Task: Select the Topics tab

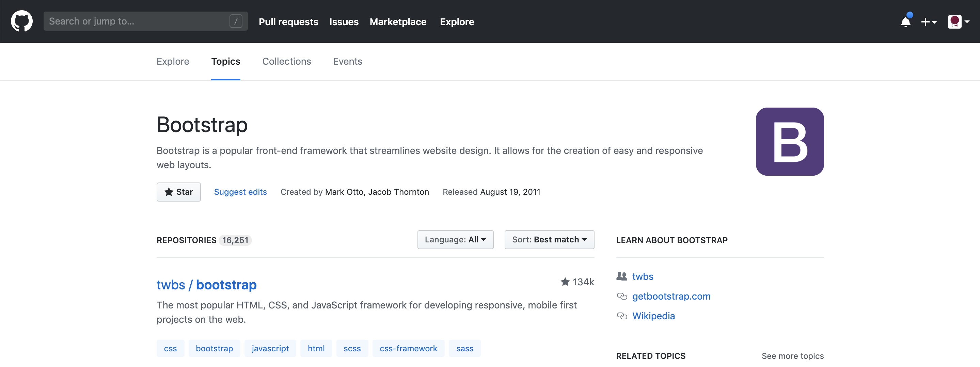Action: pos(226,61)
